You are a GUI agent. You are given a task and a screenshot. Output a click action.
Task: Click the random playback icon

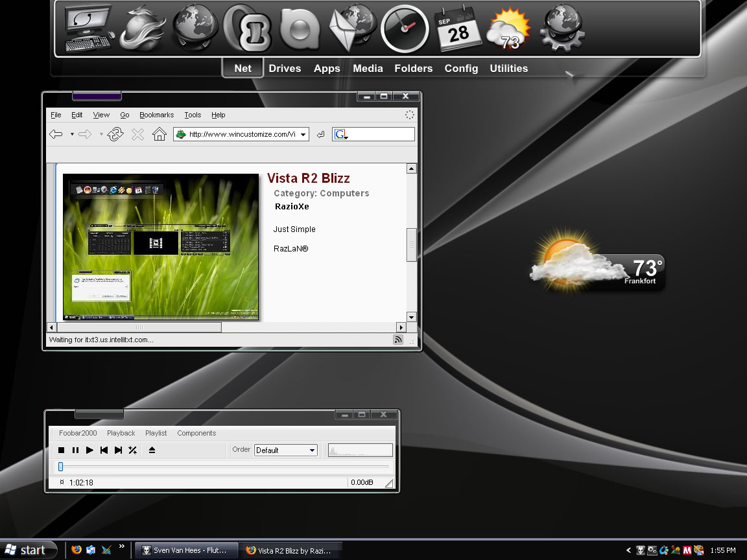click(132, 450)
